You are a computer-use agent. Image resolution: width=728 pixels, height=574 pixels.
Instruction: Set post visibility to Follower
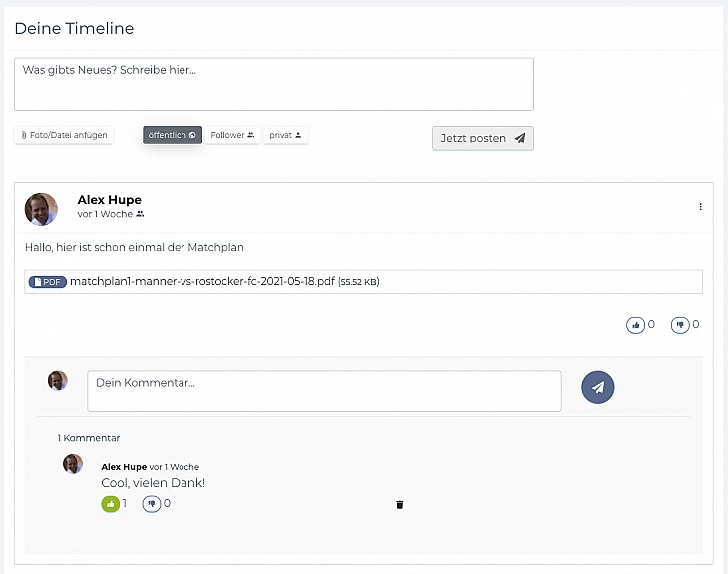click(x=232, y=136)
